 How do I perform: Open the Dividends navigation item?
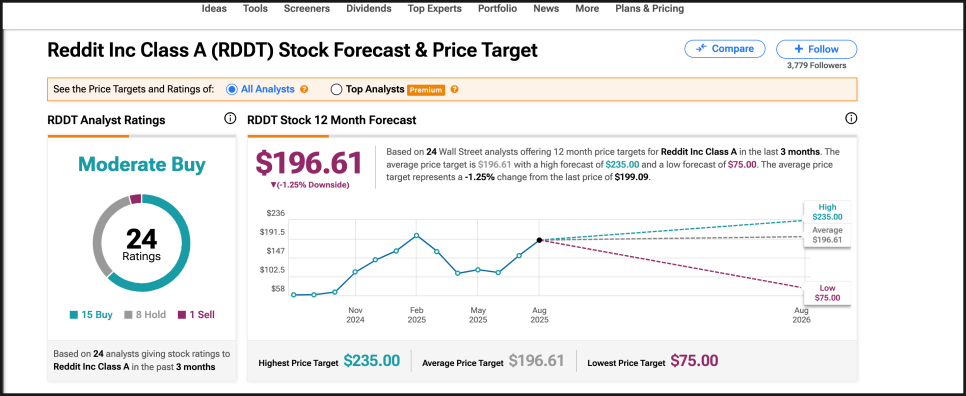[x=369, y=9]
